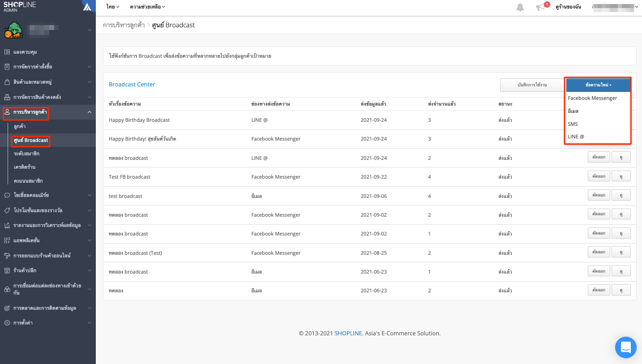This screenshot has width=642, height=364.
Task: Click the store avatar with carrot logo
Action: tap(13, 30)
